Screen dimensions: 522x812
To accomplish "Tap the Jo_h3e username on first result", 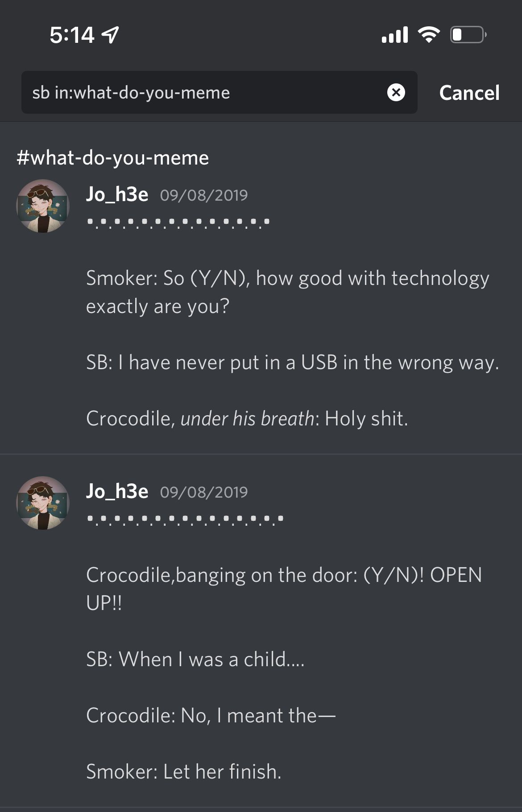I will point(117,194).
